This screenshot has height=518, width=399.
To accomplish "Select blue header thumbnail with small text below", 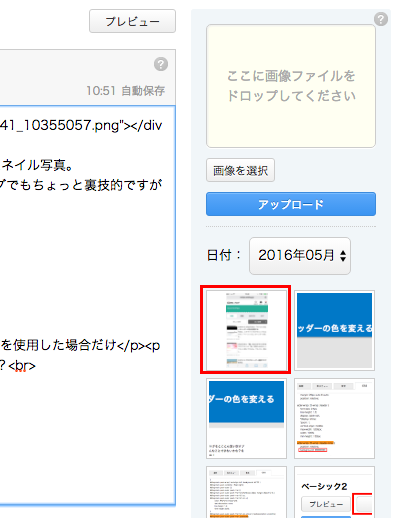I will [246, 418].
